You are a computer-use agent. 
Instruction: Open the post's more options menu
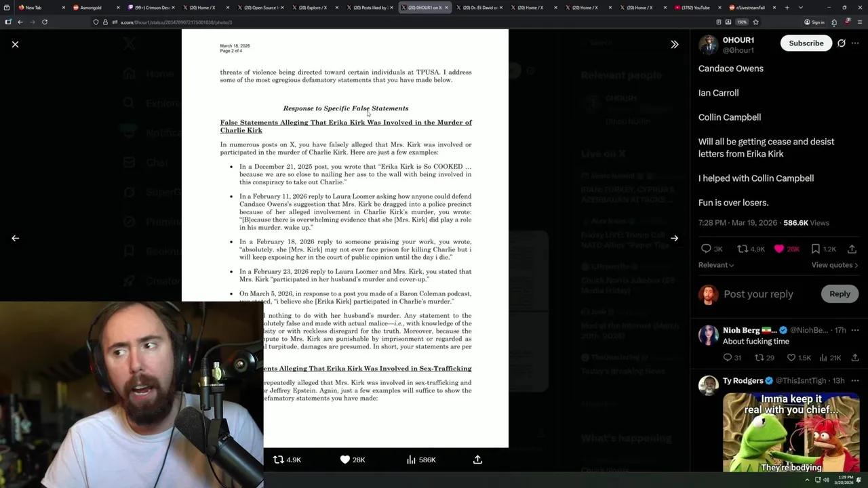coord(855,43)
